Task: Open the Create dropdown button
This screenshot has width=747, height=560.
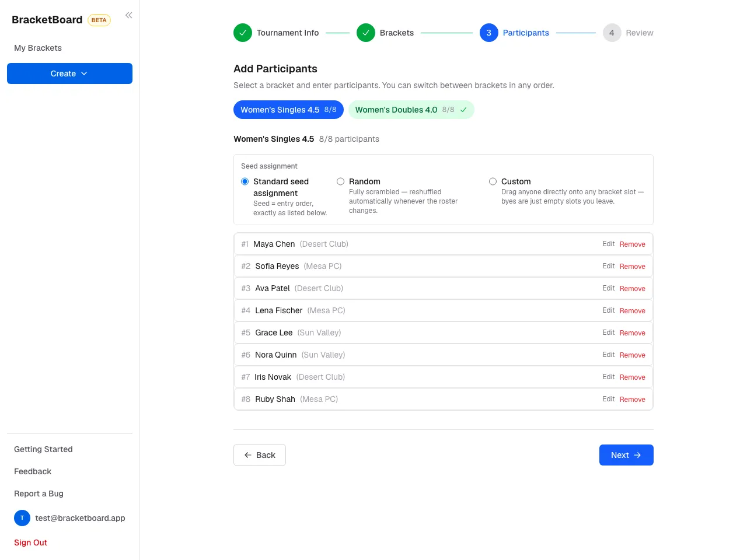Action: click(69, 73)
